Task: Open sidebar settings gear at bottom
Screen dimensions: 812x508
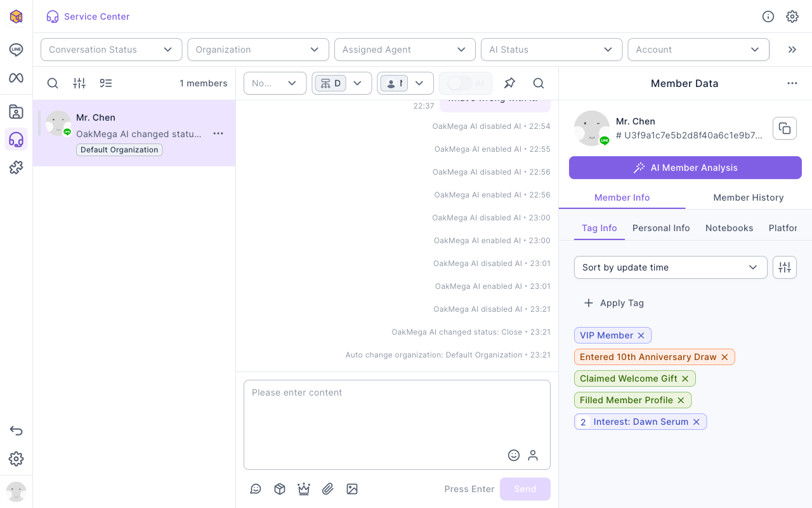Action: (x=16, y=459)
